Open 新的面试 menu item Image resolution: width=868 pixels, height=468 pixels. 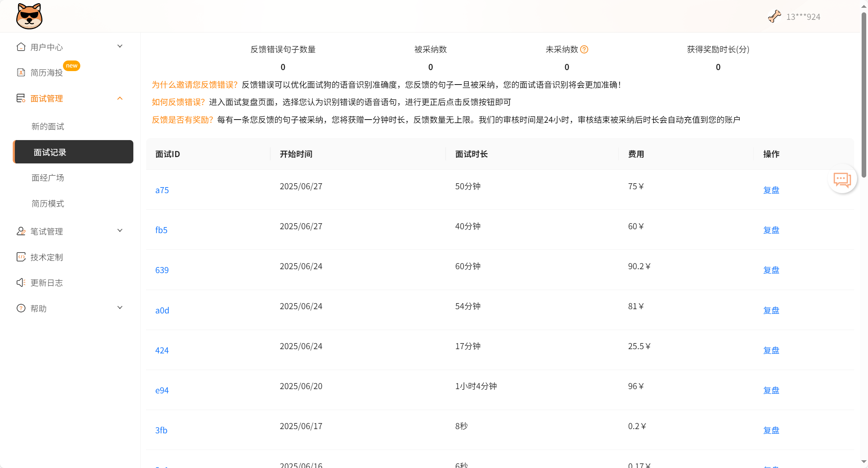[x=48, y=126]
